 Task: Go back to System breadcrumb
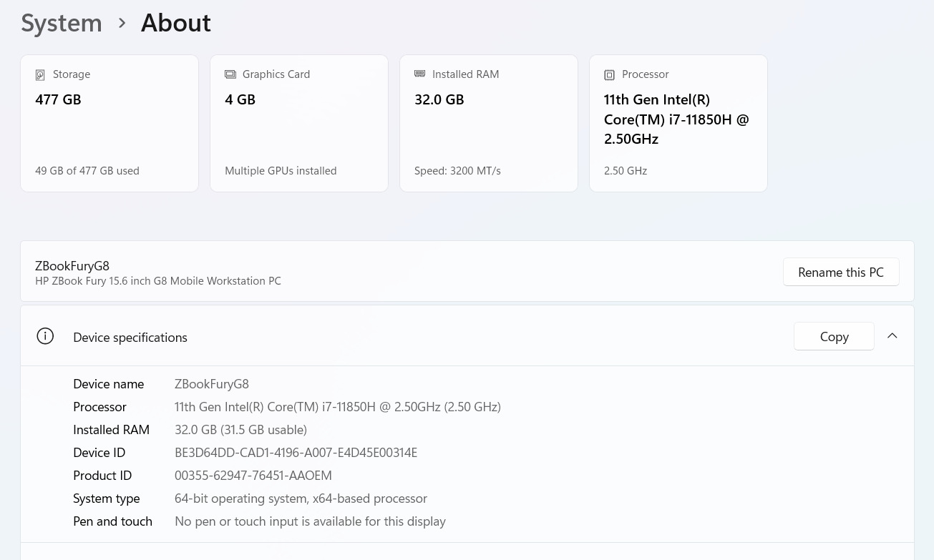[x=62, y=23]
